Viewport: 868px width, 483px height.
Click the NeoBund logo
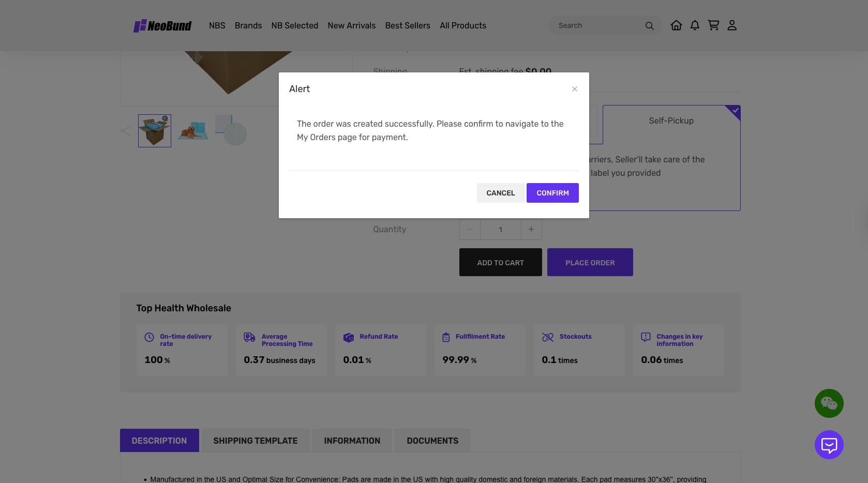coord(162,26)
